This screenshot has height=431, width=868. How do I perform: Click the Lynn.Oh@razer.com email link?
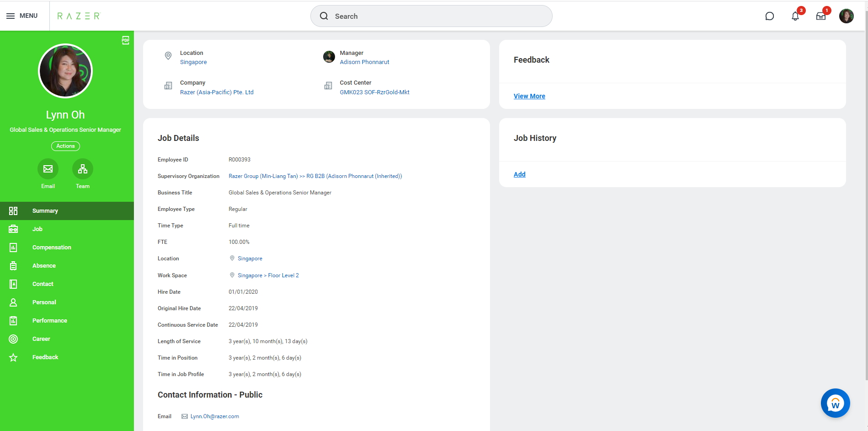click(215, 416)
